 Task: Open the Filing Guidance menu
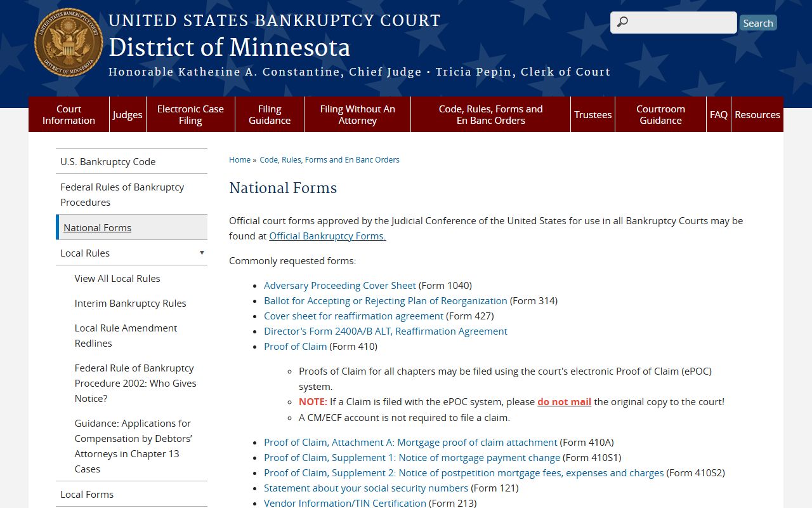pyautogui.click(x=270, y=114)
